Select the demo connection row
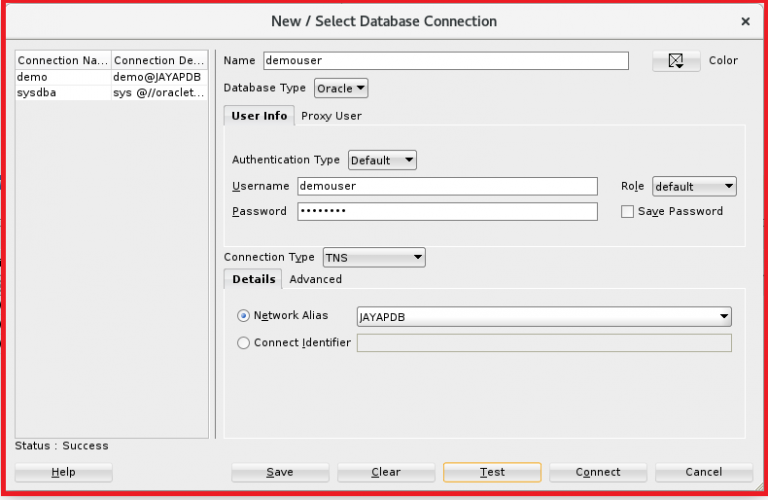The height and width of the screenshot is (500, 768). coord(112,77)
